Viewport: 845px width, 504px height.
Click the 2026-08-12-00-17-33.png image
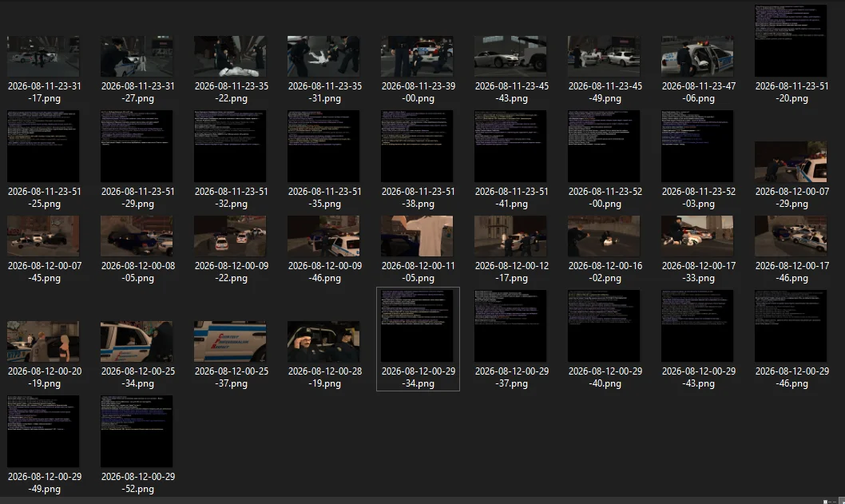697,236
